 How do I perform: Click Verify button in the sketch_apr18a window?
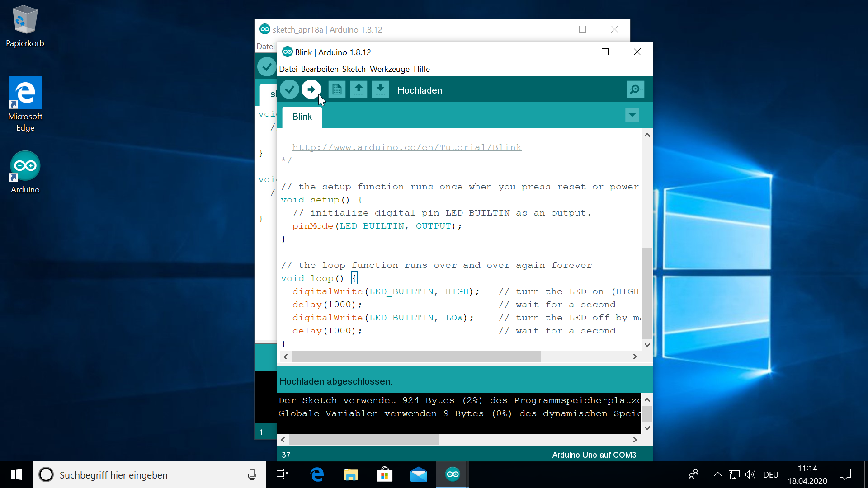[x=267, y=67]
